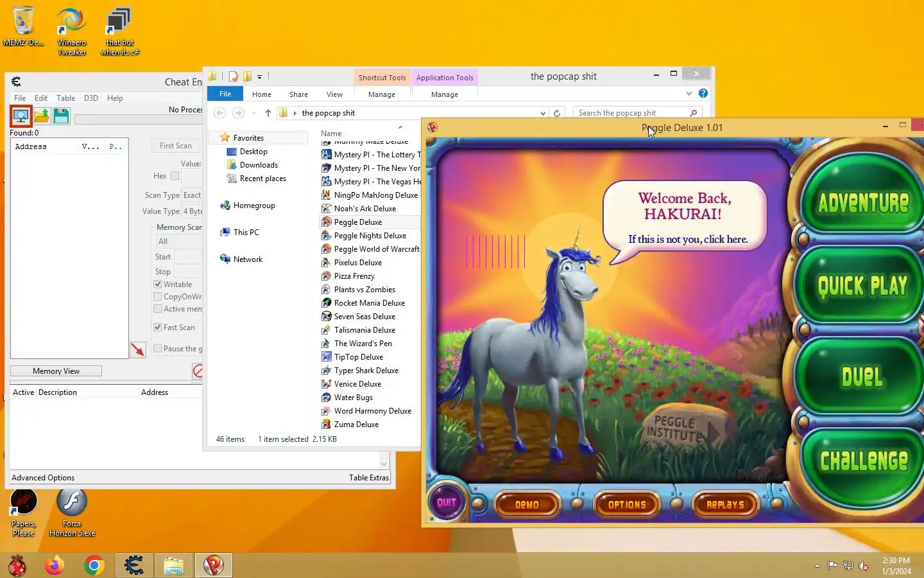
Task: Click the Peggle Replays button
Action: [725, 505]
